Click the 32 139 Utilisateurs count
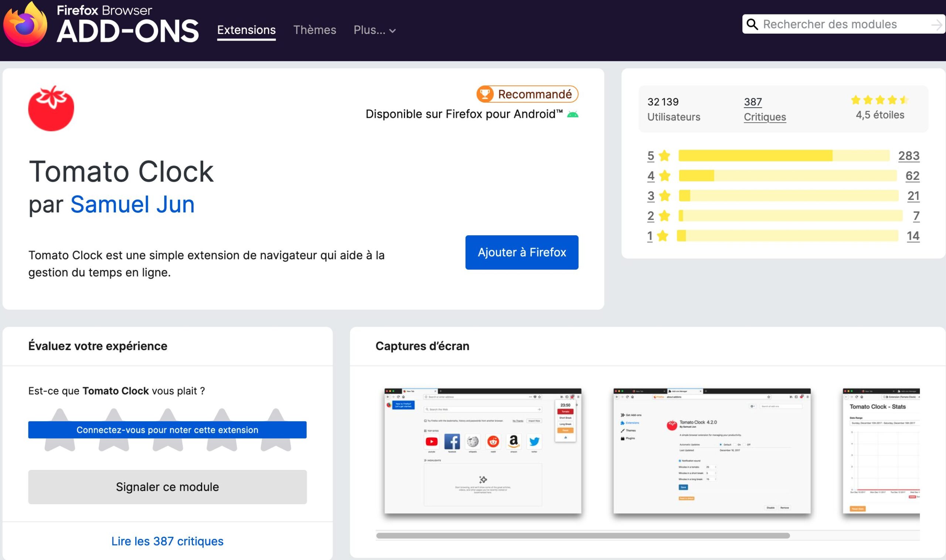The height and width of the screenshot is (560, 946). 674,109
